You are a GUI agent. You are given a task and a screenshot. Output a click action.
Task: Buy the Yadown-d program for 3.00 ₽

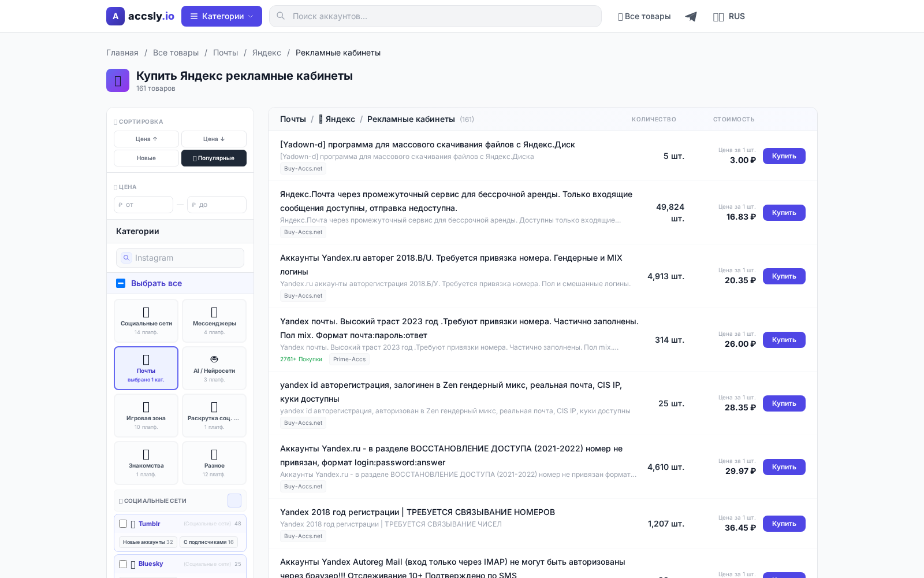784,156
